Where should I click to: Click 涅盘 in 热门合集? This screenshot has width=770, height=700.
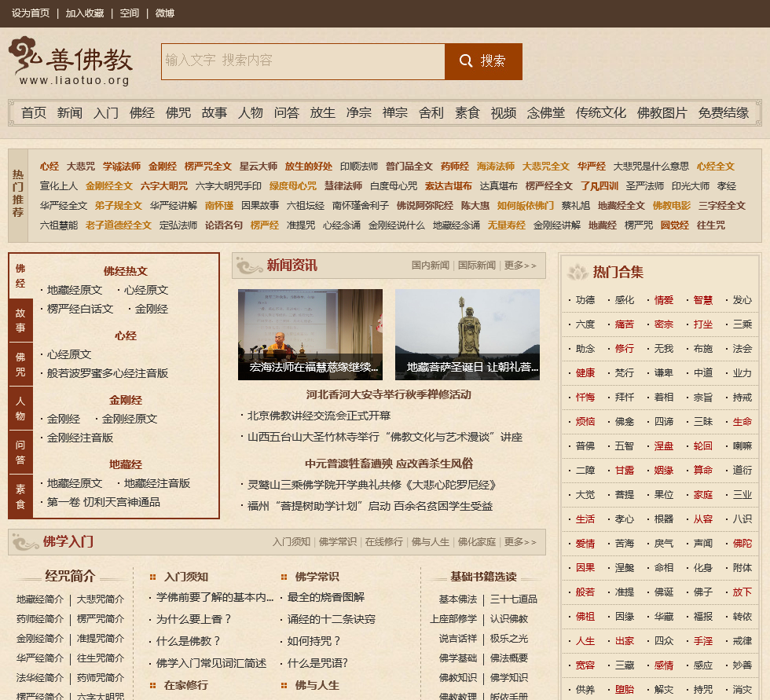pos(663,445)
